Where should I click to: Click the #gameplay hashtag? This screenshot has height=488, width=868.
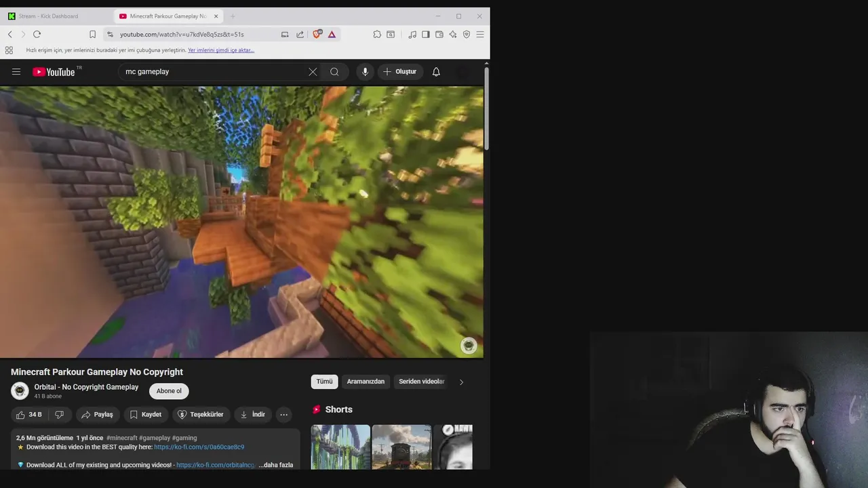(155, 438)
